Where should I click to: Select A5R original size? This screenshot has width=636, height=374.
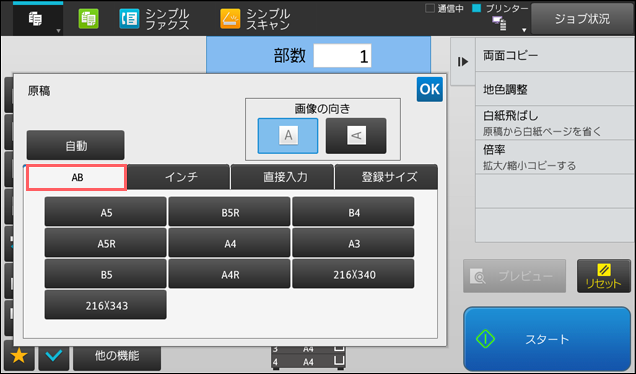click(105, 243)
